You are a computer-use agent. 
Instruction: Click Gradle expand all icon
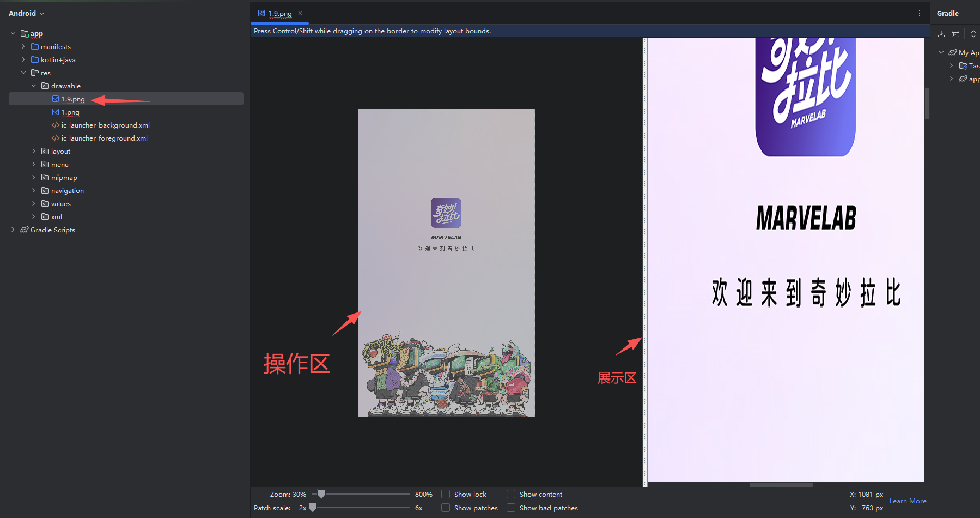(973, 34)
